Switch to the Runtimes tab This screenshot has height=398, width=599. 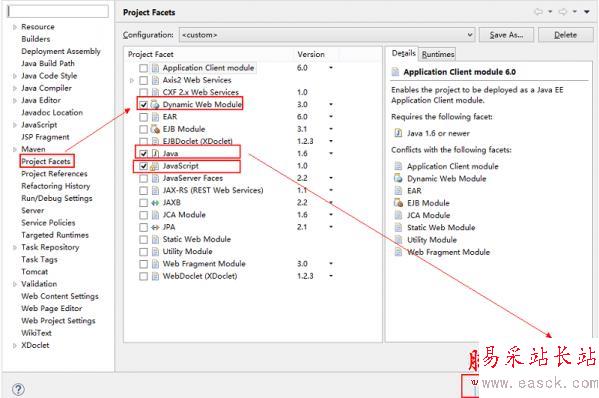(x=438, y=54)
